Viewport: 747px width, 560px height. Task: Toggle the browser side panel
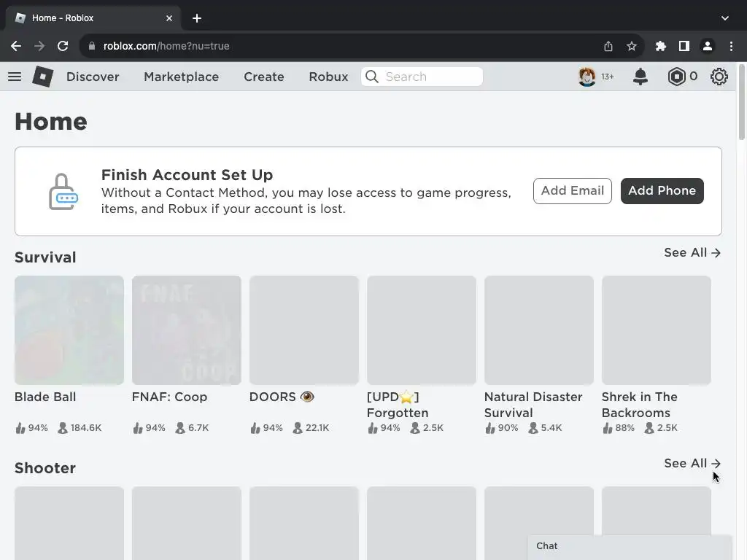[x=684, y=46]
